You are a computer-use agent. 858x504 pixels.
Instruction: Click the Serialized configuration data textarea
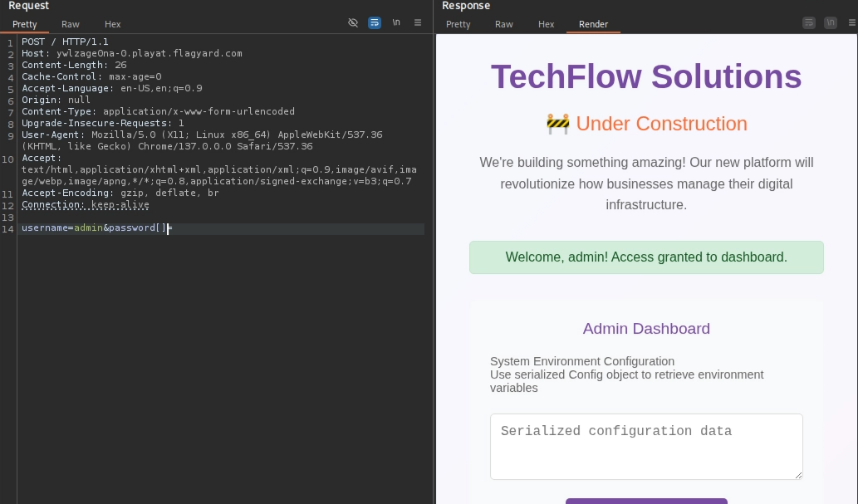tap(645, 446)
